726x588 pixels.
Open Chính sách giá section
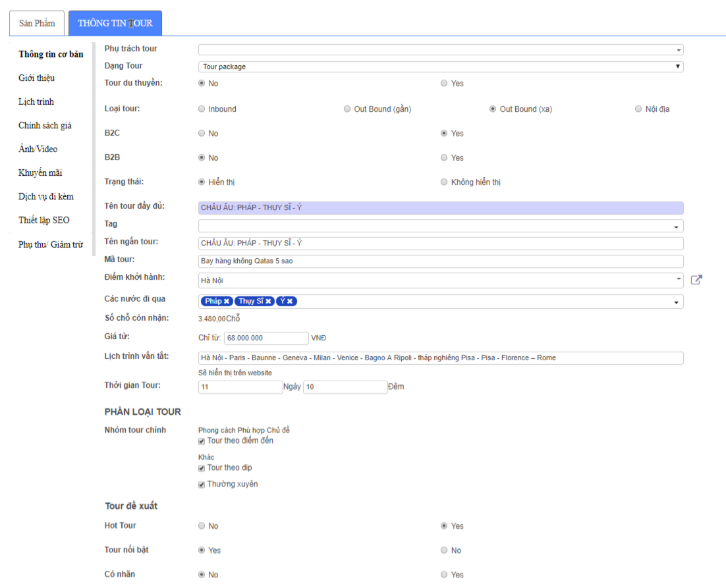45,125
